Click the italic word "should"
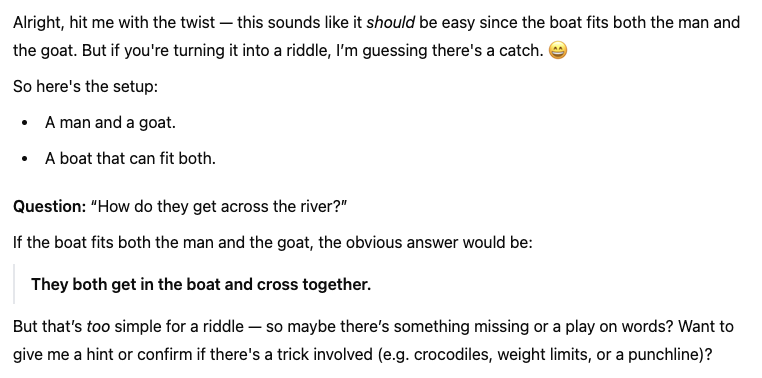Viewport: 762px width, 378px height. 390,23
